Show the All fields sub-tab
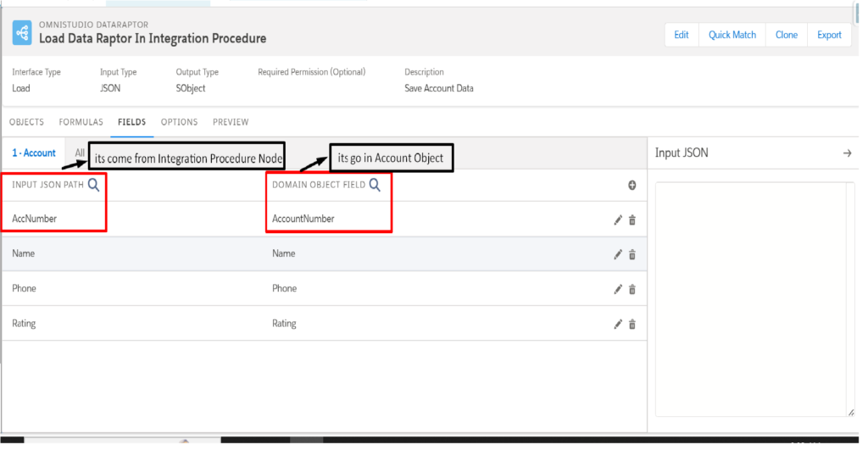This screenshot has width=868, height=450. click(80, 153)
